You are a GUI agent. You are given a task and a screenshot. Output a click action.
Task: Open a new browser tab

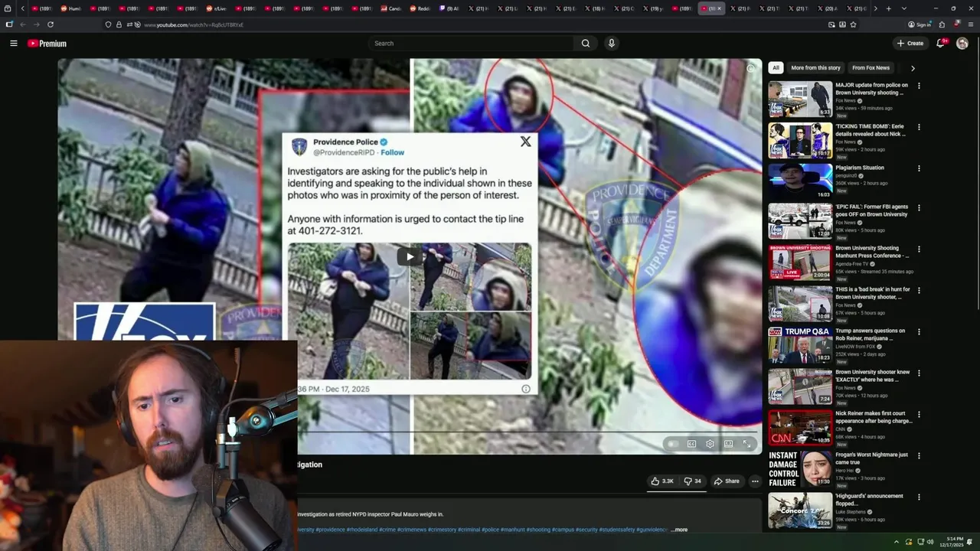888,8
